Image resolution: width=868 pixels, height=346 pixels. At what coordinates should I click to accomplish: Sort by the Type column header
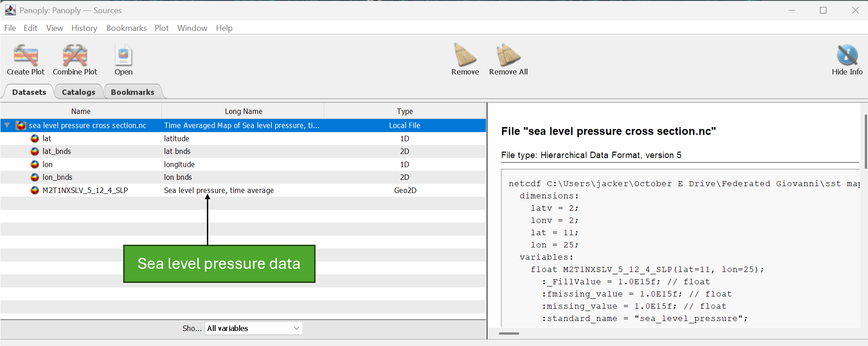click(405, 111)
